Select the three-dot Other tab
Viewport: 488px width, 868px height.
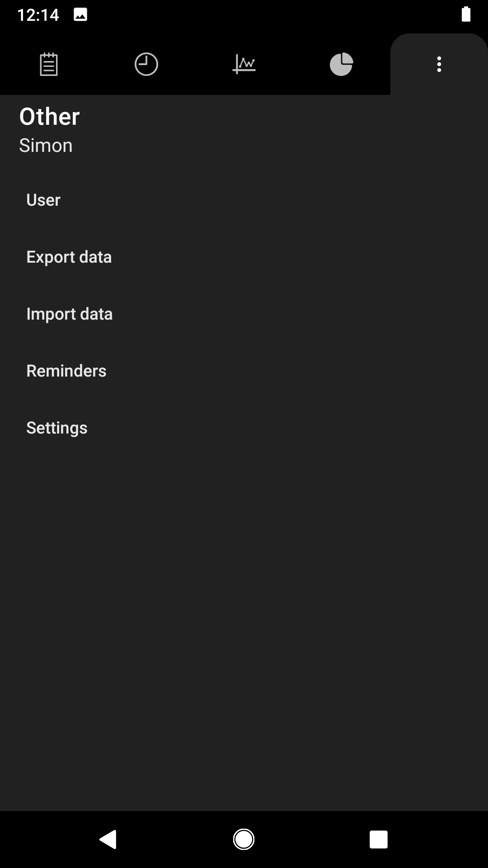pos(439,64)
